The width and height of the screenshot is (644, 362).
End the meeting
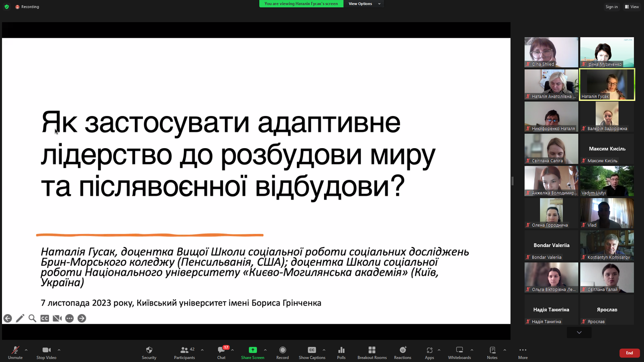click(x=629, y=353)
